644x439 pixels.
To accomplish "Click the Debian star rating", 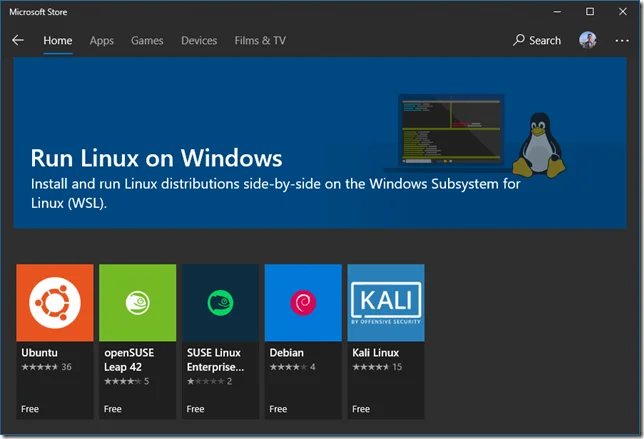I will pos(287,367).
